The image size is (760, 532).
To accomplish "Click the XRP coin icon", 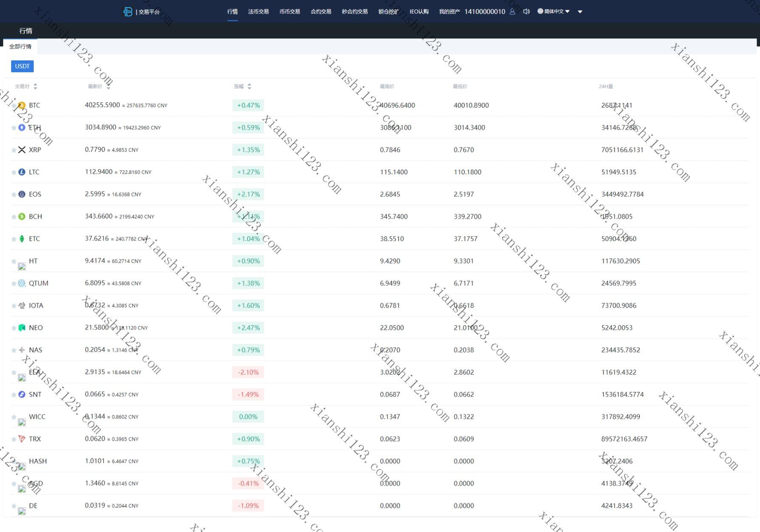I will coord(22,150).
